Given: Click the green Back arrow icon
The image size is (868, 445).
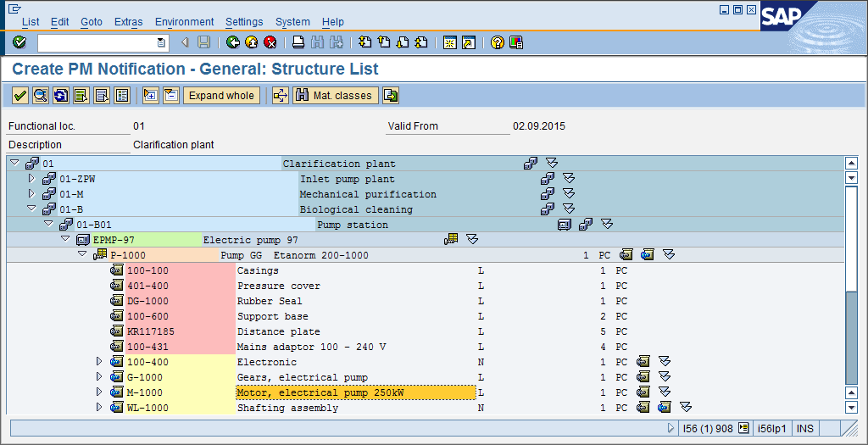Looking at the screenshot, I should tap(233, 42).
